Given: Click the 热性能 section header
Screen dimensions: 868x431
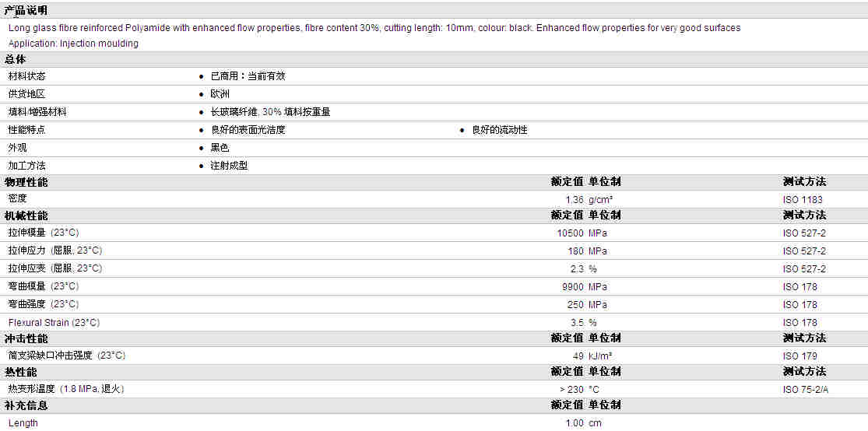Looking at the screenshot, I should point(20,372).
